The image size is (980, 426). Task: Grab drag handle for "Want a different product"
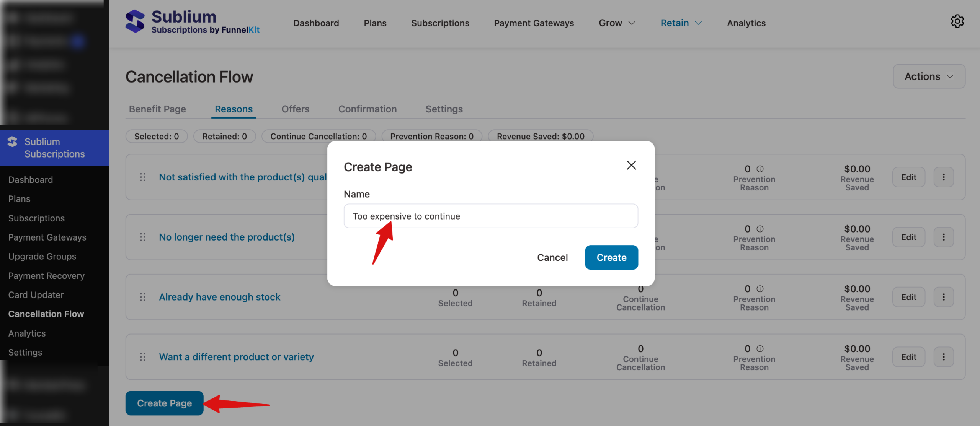tap(143, 357)
